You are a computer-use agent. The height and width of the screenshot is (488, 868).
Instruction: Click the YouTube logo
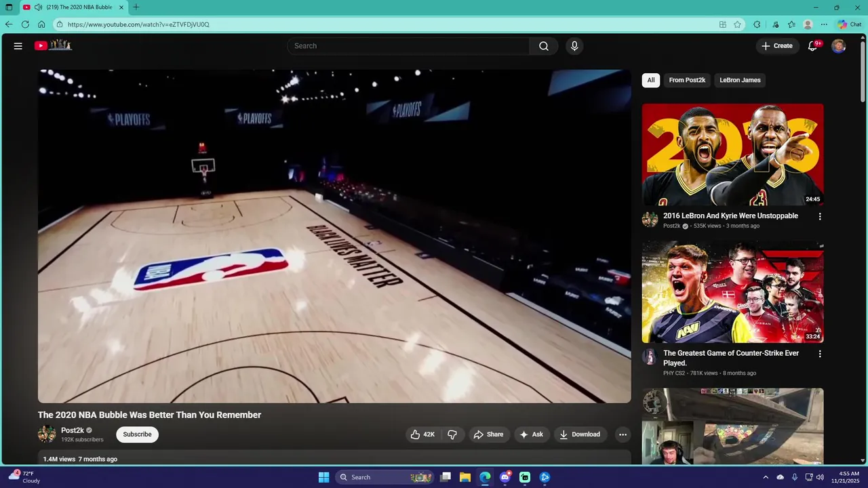tap(53, 45)
